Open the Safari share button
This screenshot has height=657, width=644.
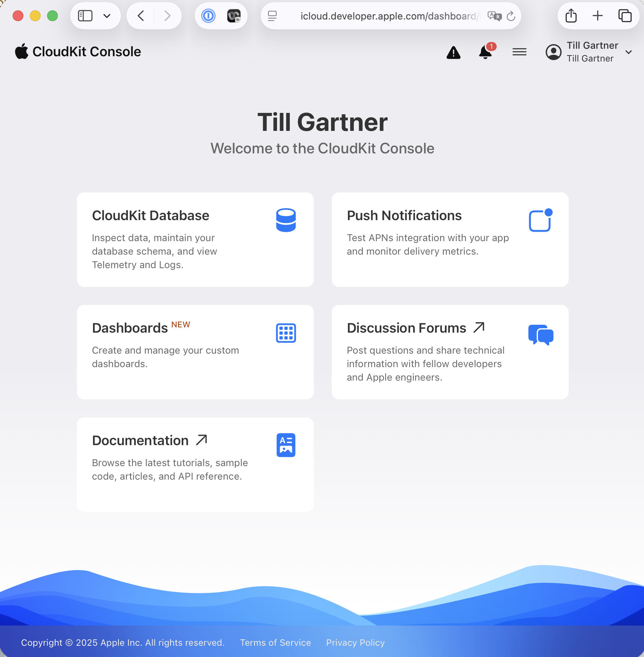coord(571,16)
